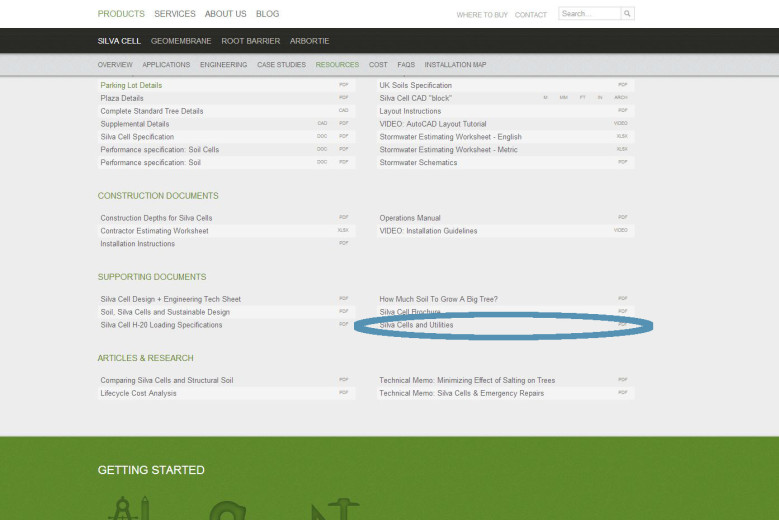This screenshot has height=520, width=779.
Task: Open How Much Soil To Grow A Big Tree?
Action: tap(439, 299)
